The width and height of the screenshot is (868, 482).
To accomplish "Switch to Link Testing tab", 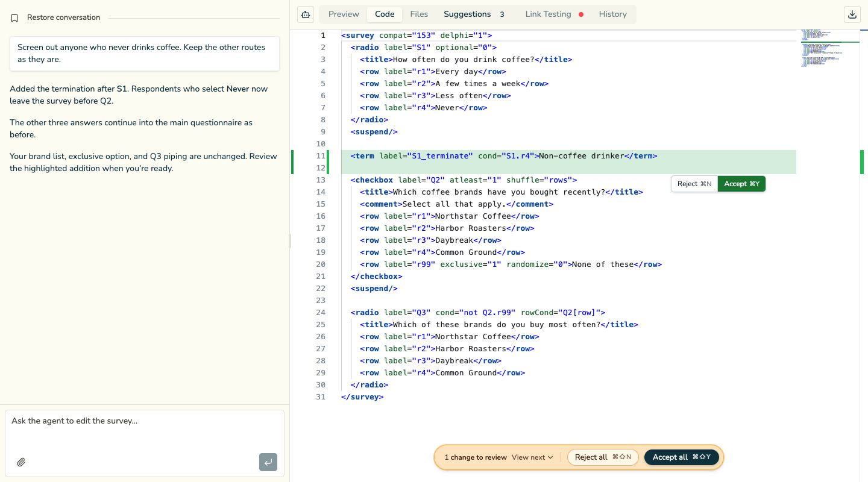I will tap(554, 14).
